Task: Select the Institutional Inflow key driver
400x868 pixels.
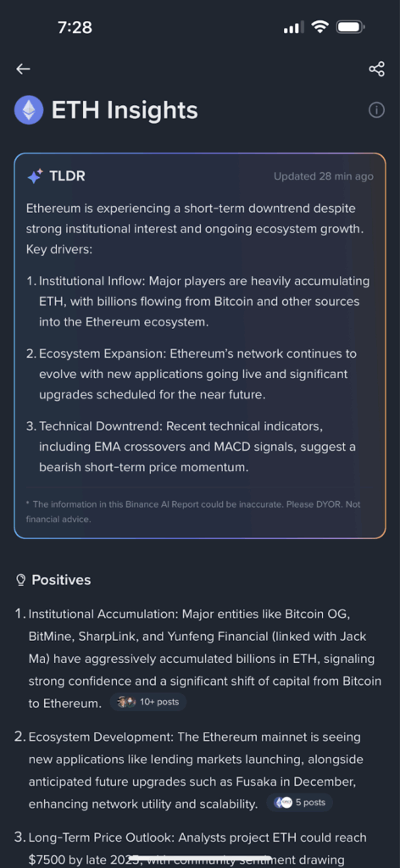Action: (198, 301)
